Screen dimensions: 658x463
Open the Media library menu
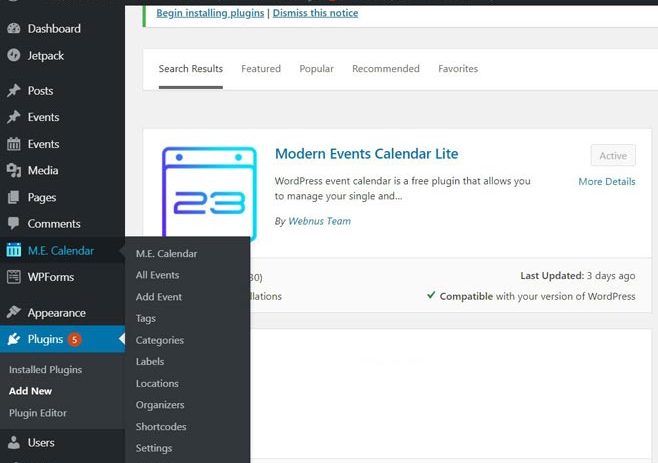pyautogui.click(x=43, y=170)
